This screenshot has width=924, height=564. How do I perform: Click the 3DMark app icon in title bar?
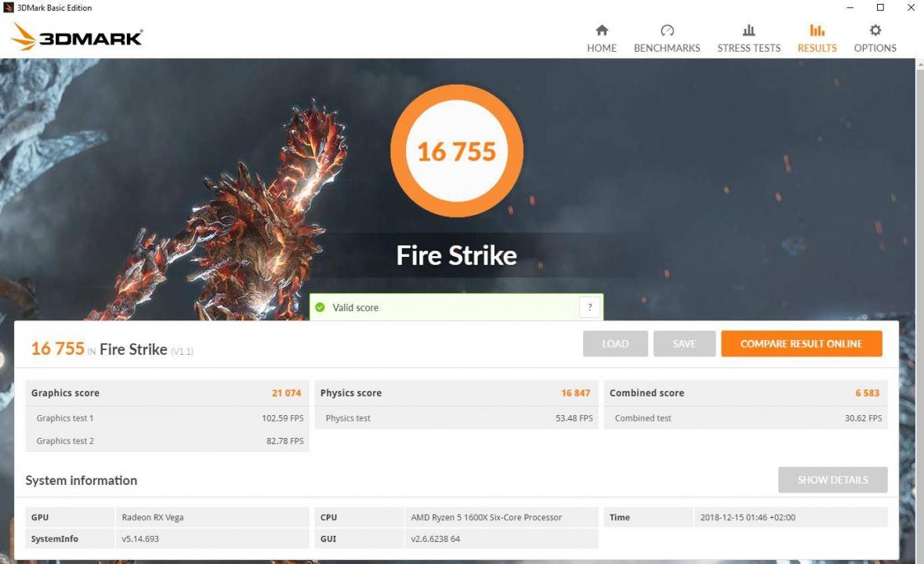(x=8, y=7)
